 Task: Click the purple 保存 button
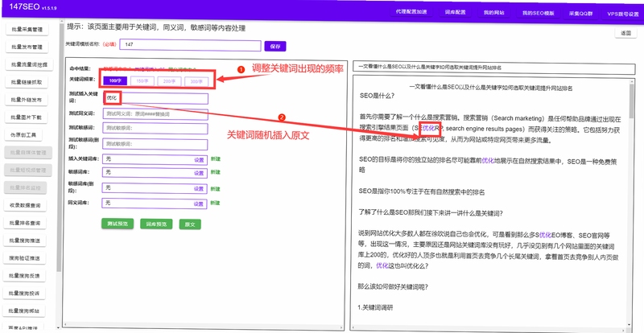pyautogui.click(x=275, y=47)
